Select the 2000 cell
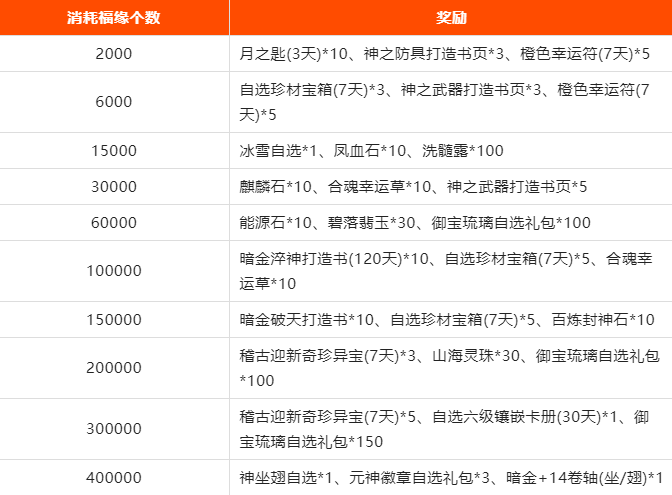The height and width of the screenshot is (495, 672). 114,54
